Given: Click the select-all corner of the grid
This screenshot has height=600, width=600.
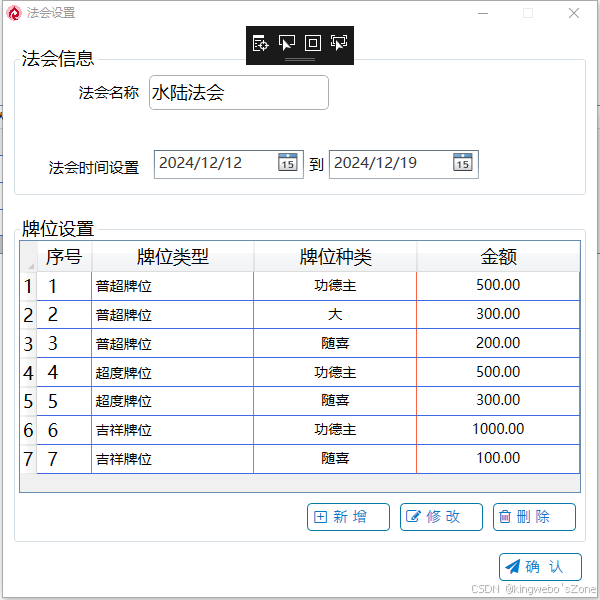Looking at the screenshot, I should click(x=29, y=256).
